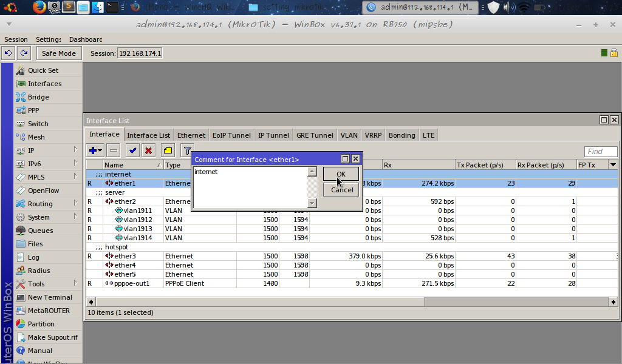This screenshot has height=364, width=622.
Task: Open comment editor using the yellow note icon
Action: [167, 150]
